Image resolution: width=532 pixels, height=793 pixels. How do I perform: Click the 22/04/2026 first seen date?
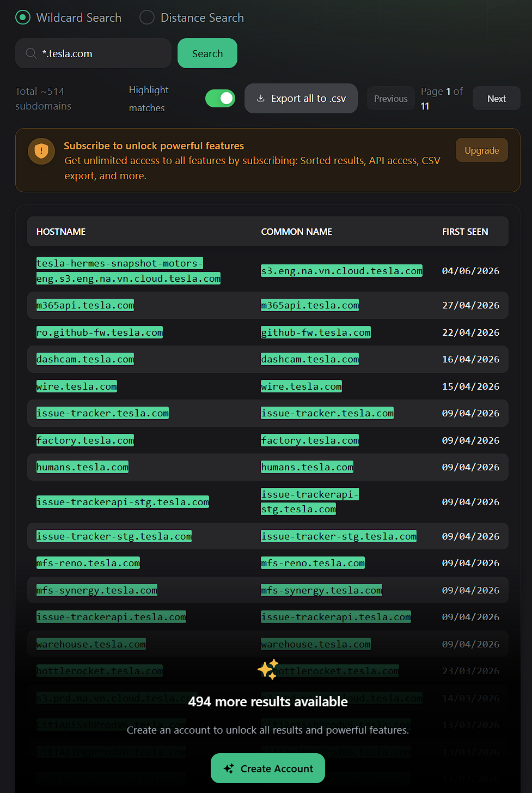point(470,332)
